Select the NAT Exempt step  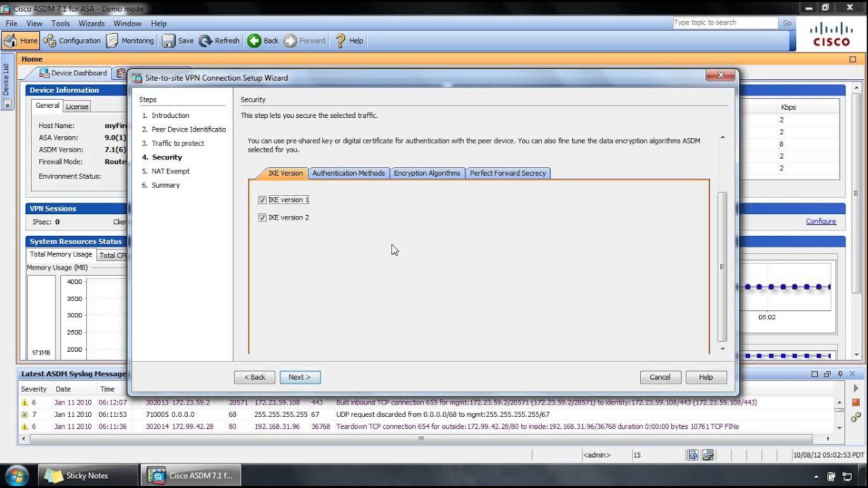tap(170, 171)
